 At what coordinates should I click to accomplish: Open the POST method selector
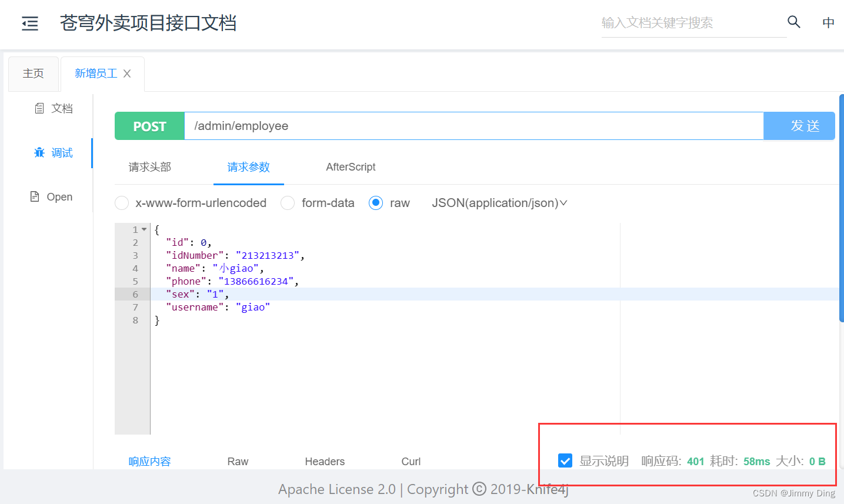[149, 126]
